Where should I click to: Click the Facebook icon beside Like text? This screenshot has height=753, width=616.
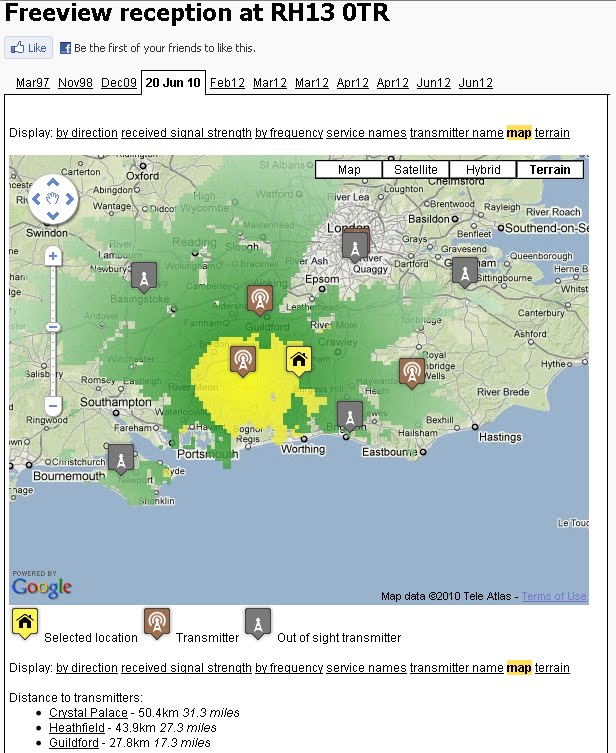point(65,48)
